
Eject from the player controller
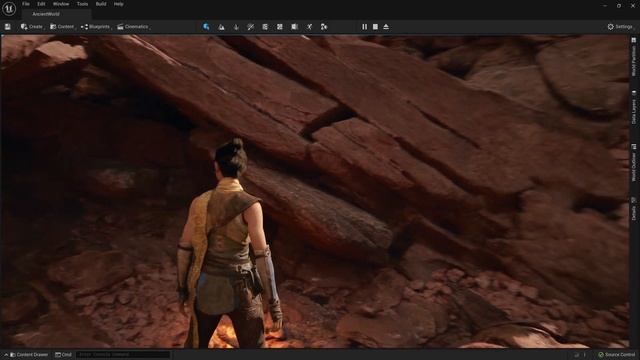point(386,27)
